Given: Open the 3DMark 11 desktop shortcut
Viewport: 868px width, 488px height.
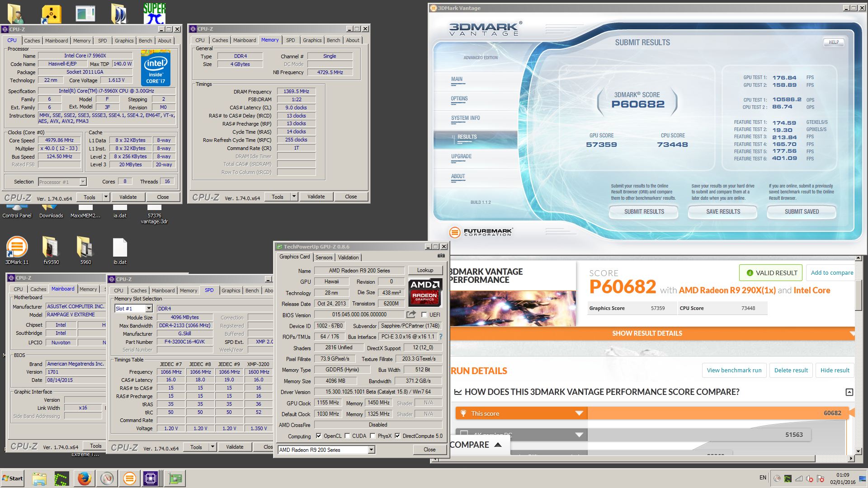Looking at the screenshot, I should (17, 247).
